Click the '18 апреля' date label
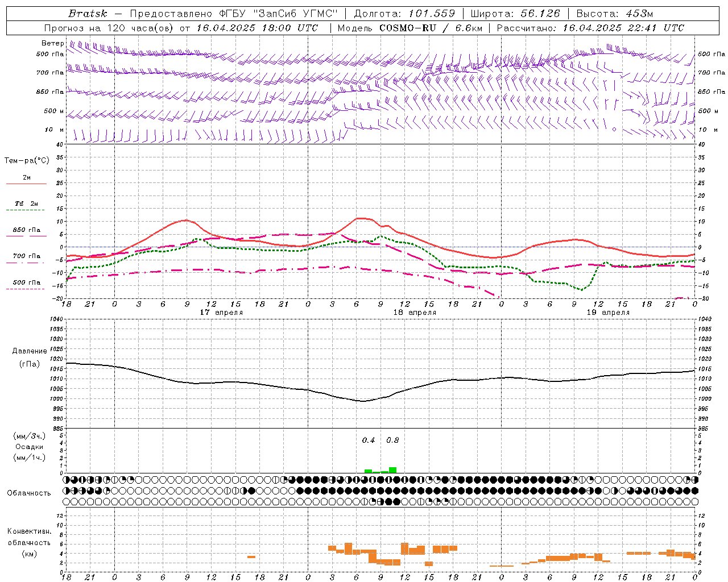The image size is (728, 582). coord(415,313)
